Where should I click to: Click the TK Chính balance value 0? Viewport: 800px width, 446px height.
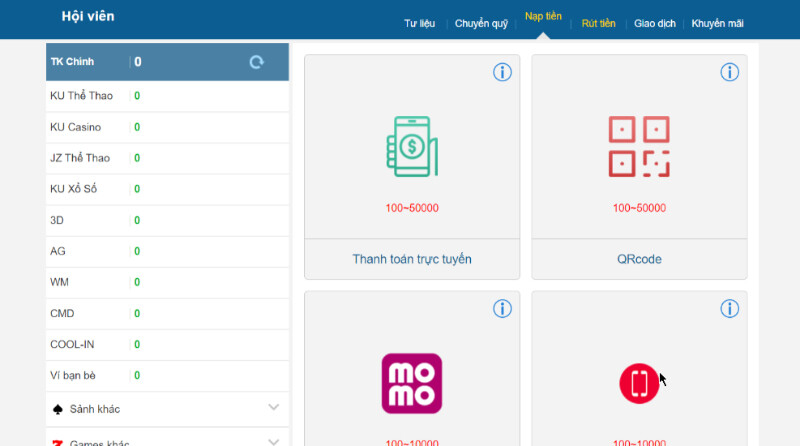[138, 62]
